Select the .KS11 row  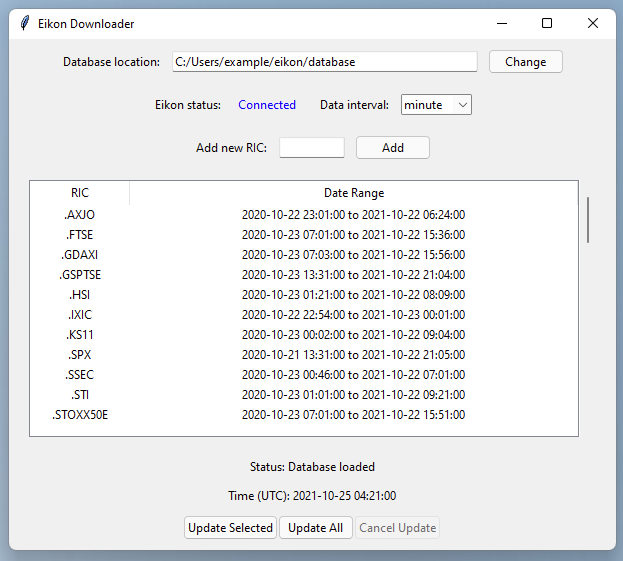pos(304,335)
